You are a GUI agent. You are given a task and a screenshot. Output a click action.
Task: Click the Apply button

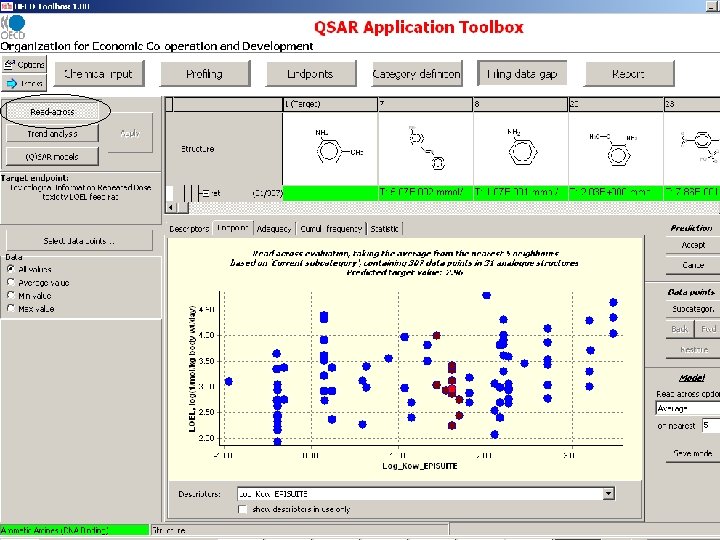click(x=130, y=133)
